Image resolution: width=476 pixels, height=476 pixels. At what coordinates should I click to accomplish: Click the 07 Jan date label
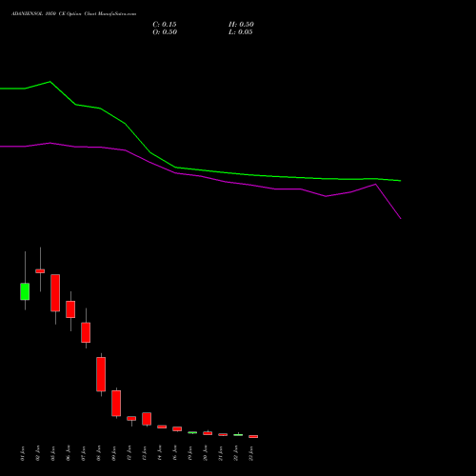point(84,453)
